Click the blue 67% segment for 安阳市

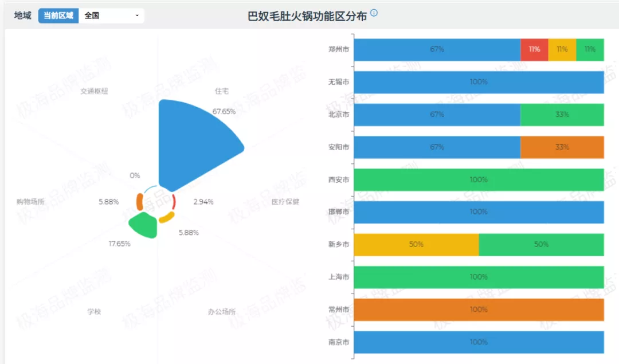point(437,147)
